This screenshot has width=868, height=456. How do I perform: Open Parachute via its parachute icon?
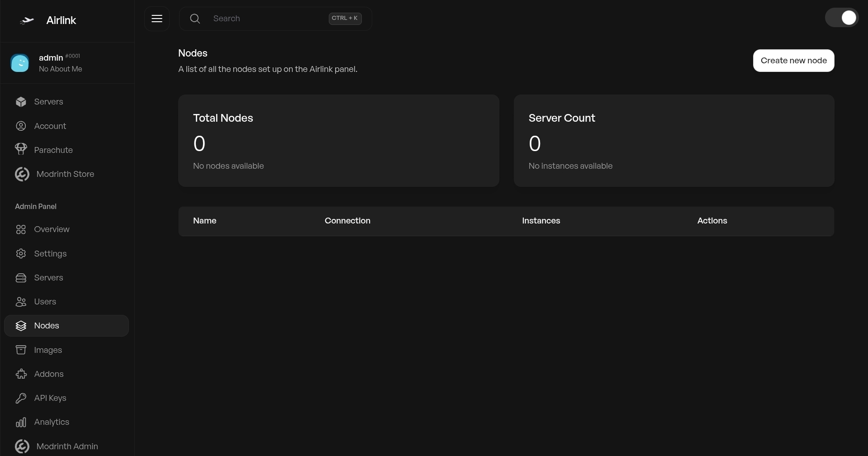point(21,150)
